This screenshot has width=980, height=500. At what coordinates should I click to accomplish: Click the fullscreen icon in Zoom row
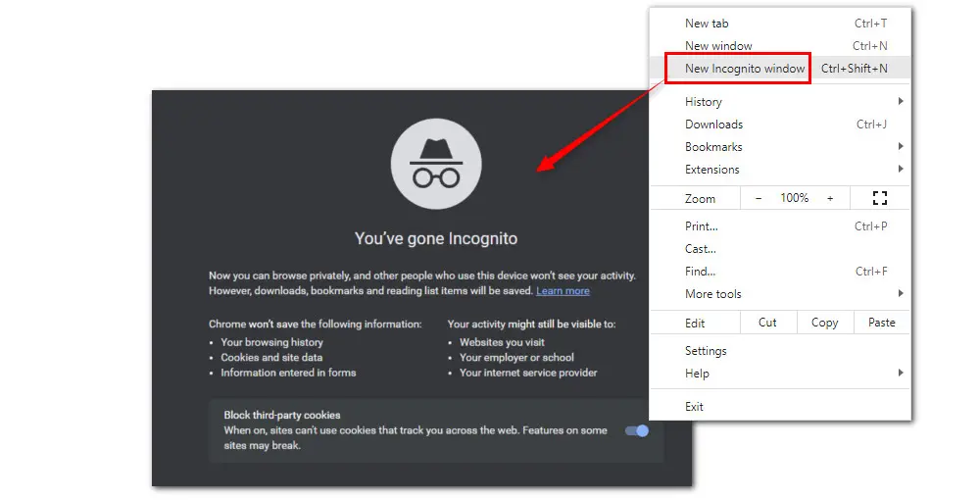click(x=879, y=198)
